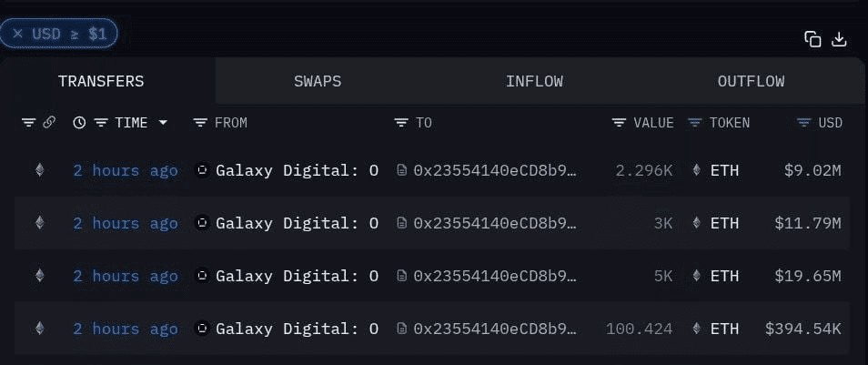Toggle the TOKEN column filter

tap(696, 123)
